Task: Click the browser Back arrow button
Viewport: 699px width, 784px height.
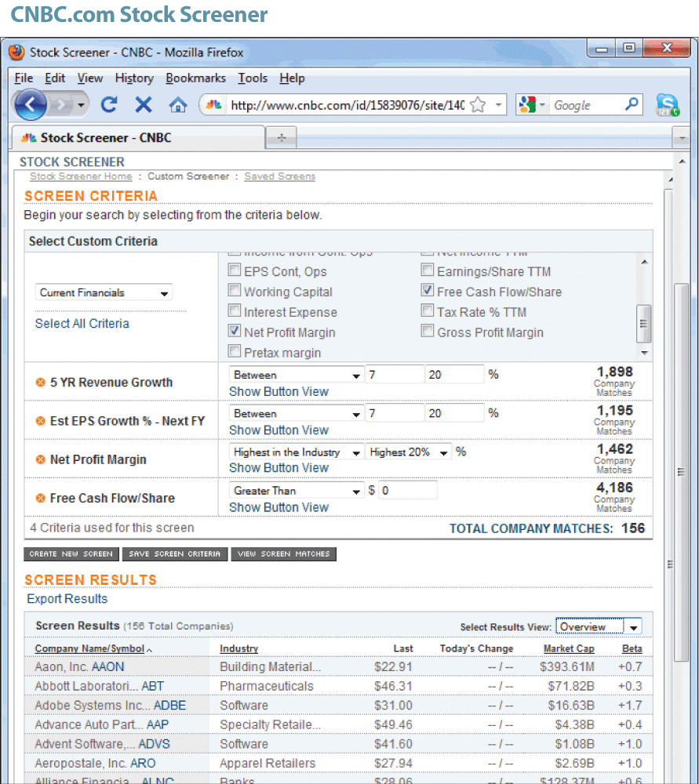Action: [31, 104]
